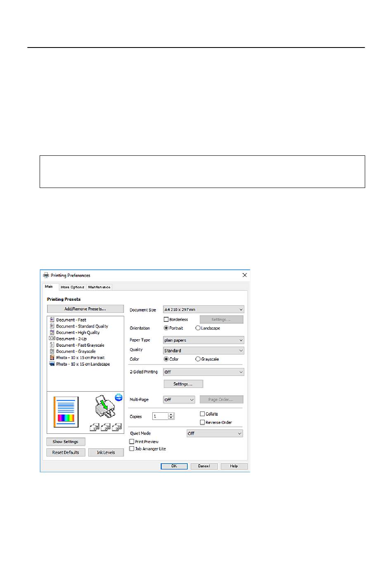Viewport: 392px width, 566px height.
Task: Switch to the Maintenance tab
Action: point(99,287)
